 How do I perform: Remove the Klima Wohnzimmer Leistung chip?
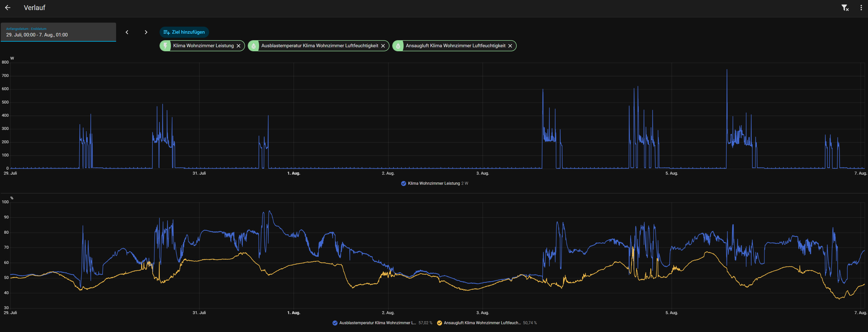click(238, 46)
